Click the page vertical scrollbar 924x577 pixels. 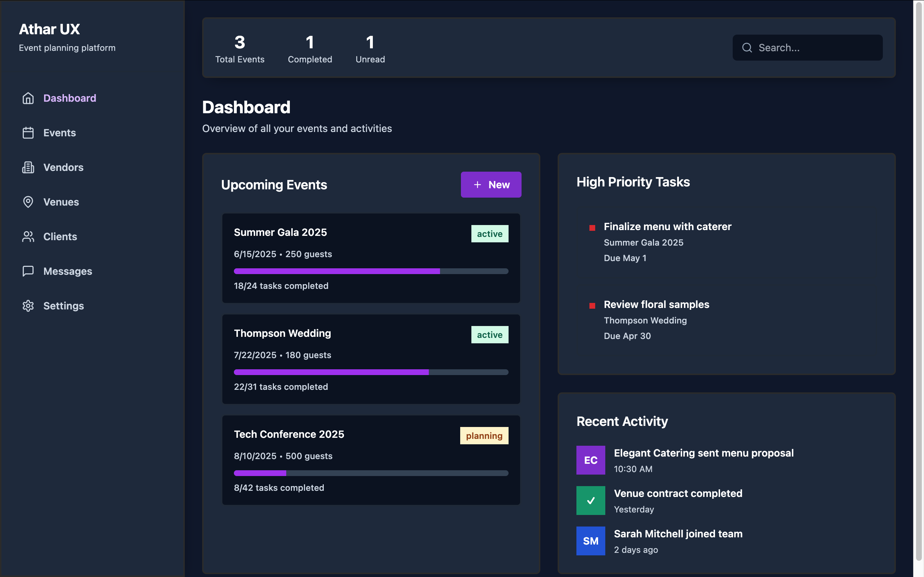pos(919,282)
